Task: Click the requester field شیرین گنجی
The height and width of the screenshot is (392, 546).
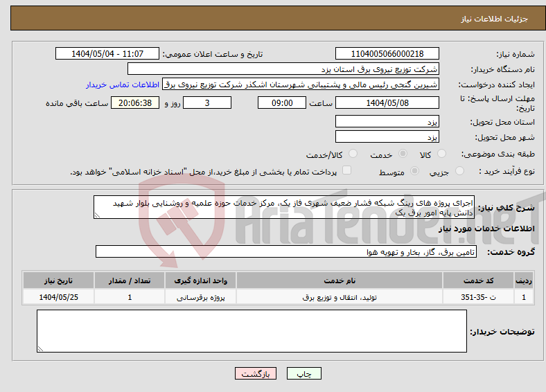Action: click(301, 84)
